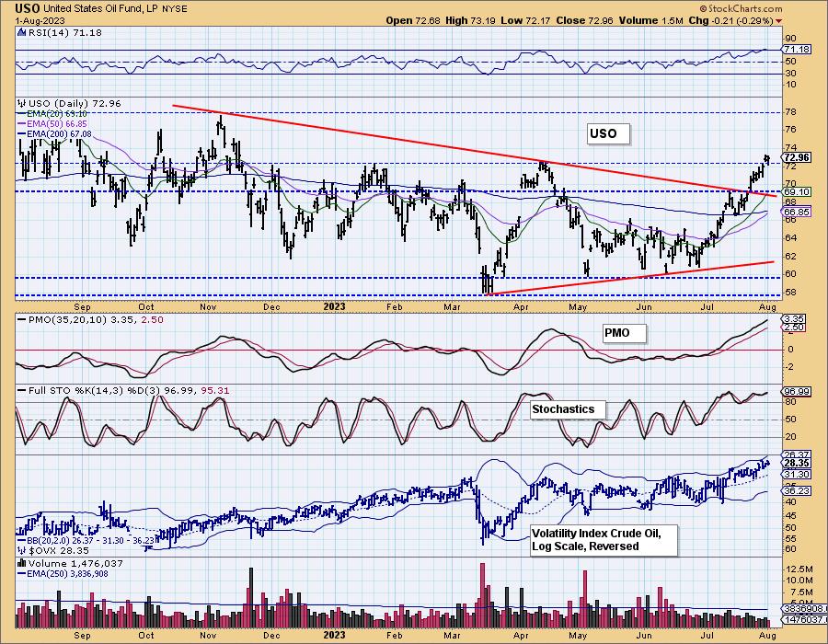Click the EMA(50) 66.85 legend entry
Screen dimensions: 828x644
pyautogui.click(x=52, y=123)
